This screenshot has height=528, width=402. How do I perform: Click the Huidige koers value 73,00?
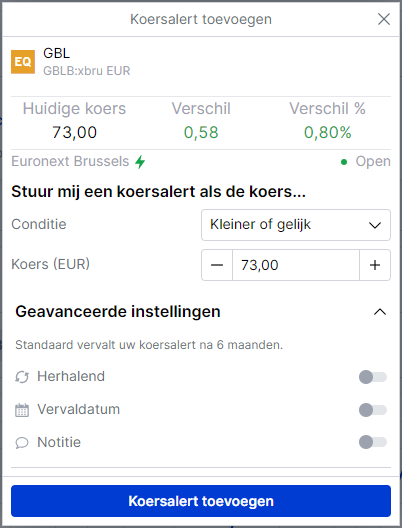[x=74, y=132]
